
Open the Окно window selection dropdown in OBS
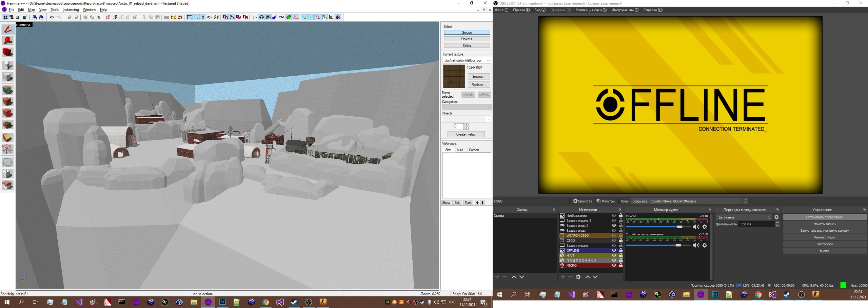coord(689,201)
